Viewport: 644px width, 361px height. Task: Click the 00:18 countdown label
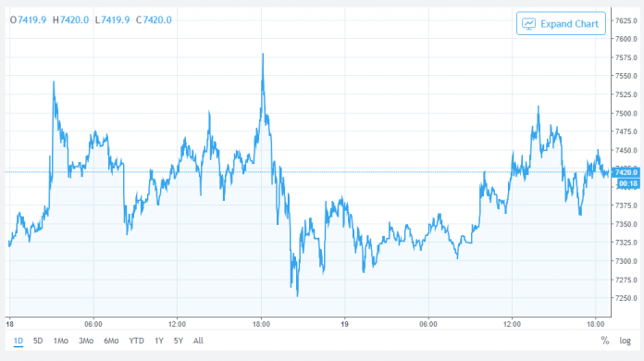pyautogui.click(x=628, y=183)
